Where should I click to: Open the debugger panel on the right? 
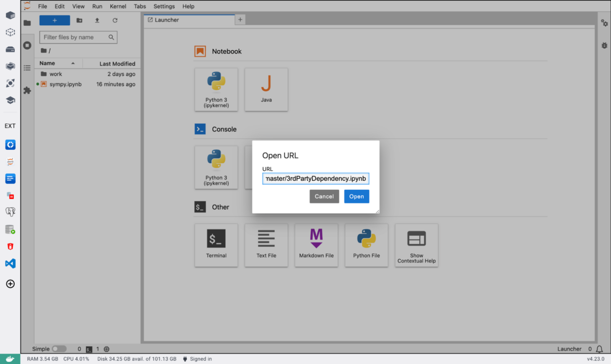pos(604,45)
